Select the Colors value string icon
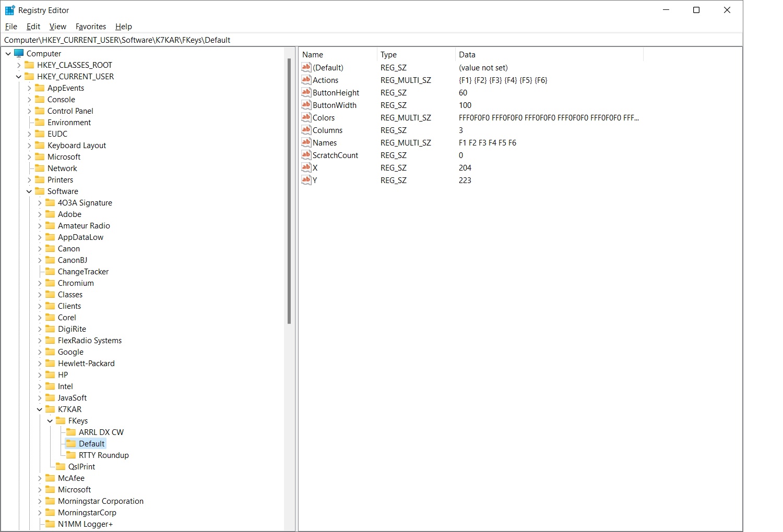783x532 pixels. tap(306, 118)
